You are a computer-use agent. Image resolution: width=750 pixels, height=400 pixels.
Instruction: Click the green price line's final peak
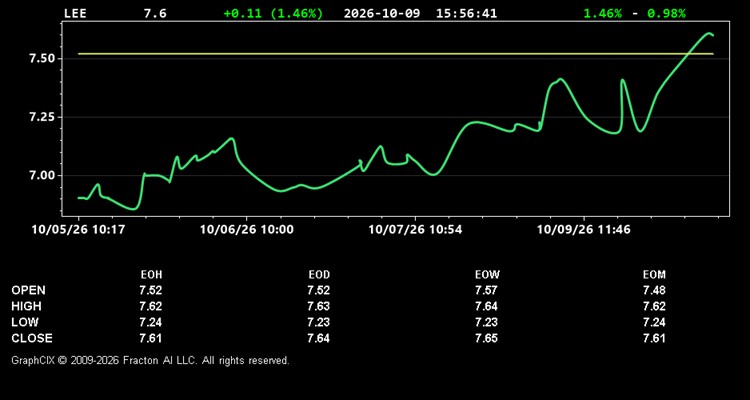point(709,33)
